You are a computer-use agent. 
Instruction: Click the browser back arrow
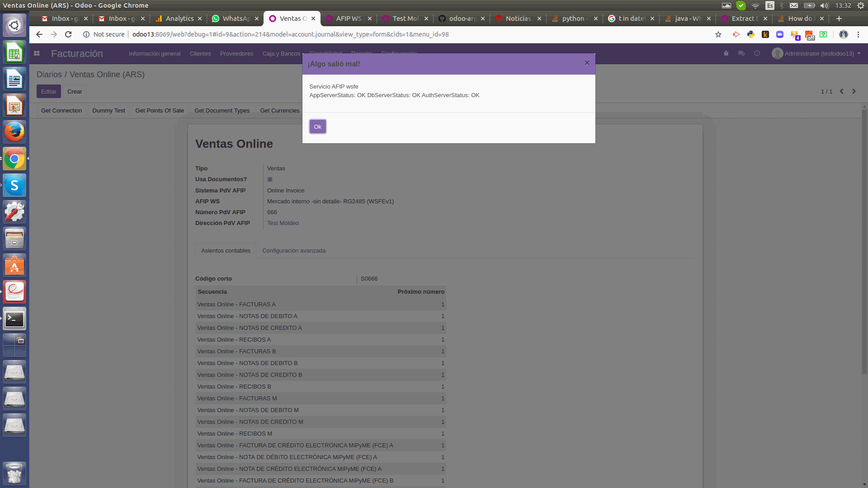39,34
